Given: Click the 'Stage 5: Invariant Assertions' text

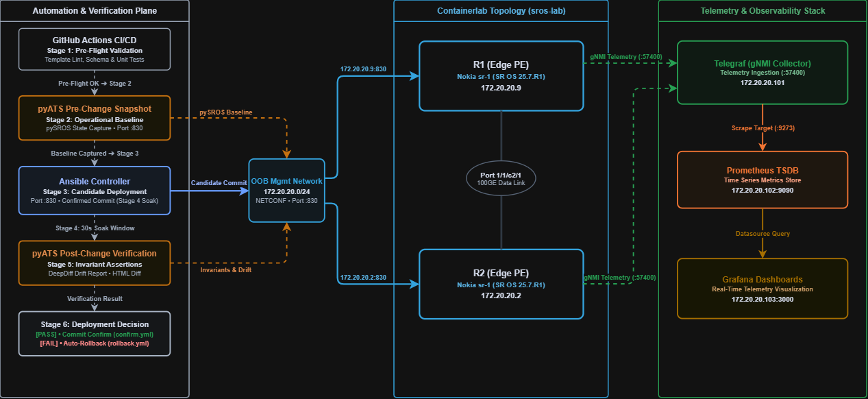Looking at the screenshot, I should pyautogui.click(x=95, y=264).
